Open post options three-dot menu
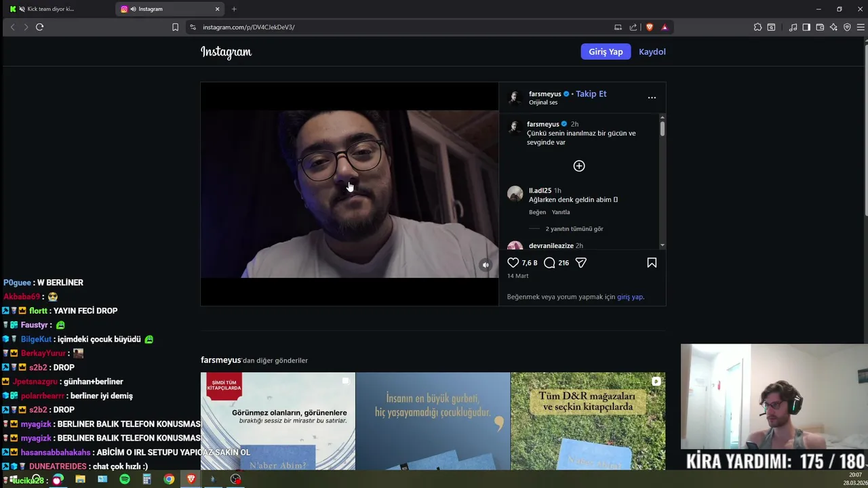 coord(652,98)
